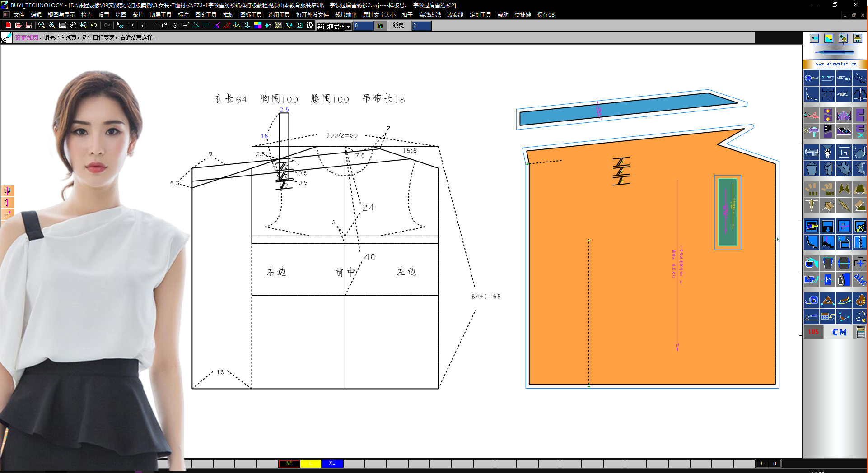This screenshot has height=473, width=868.
Task: Click the save (floppy disk) icon
Action: [29, 25]
